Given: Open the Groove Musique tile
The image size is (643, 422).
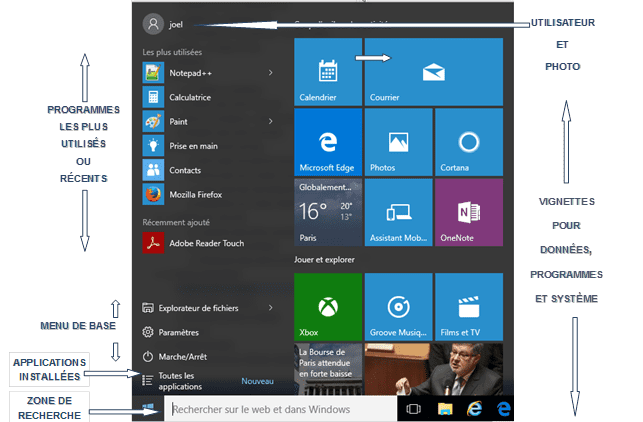Looking at the screenshot, I should coord(399,307).
